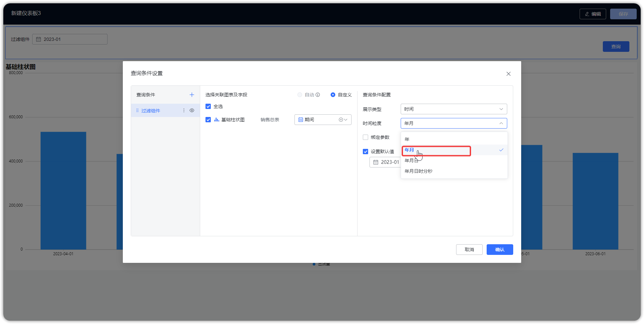This screenshot has height=324, width=644.
Task: Collapse the 时间粒度 dropdown
Action: click(454, 123)
